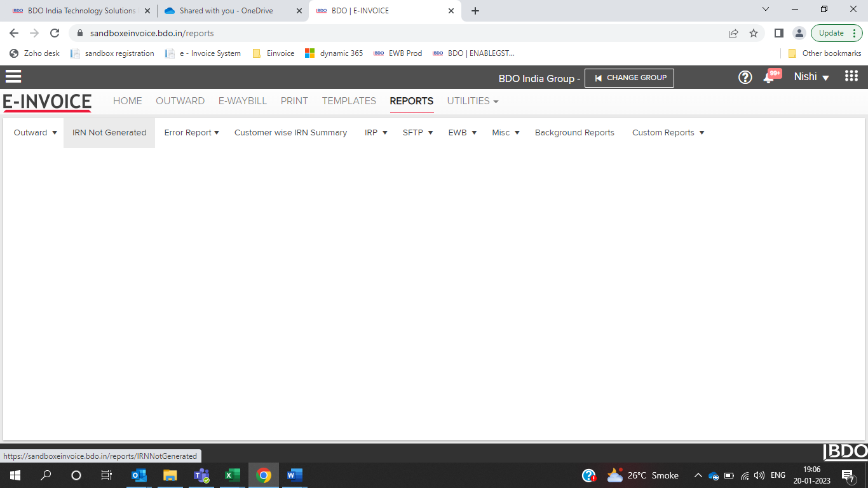
Task: Click the CHANGE GROUP button
Action: pos(629,78)
